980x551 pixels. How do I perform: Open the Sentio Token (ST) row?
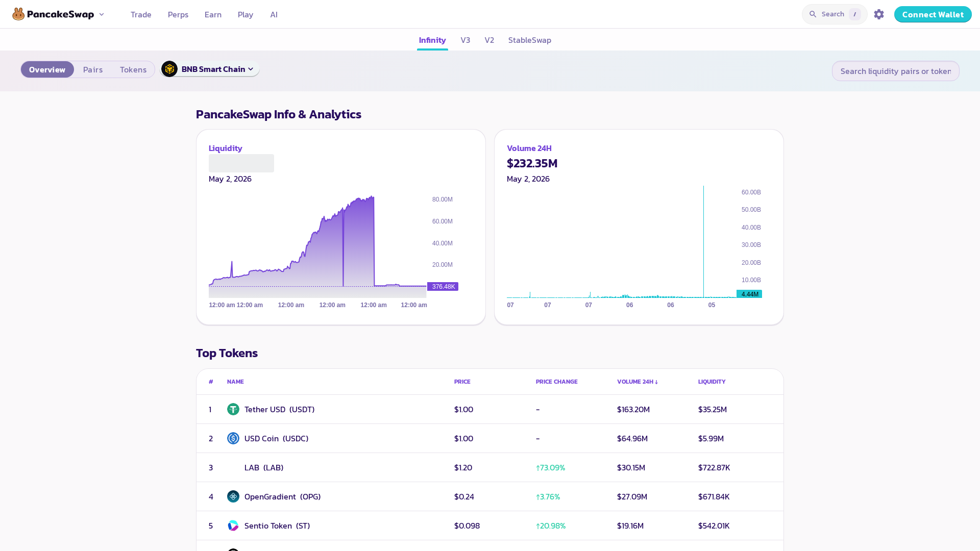(490, 525)
